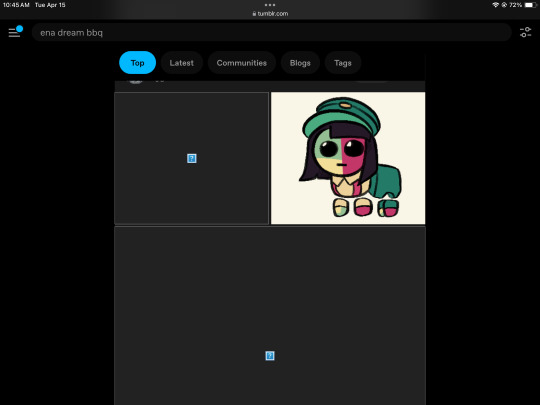This screenshot has width=540, height=405.
Task: Open the hamburger menu with notification dot
Action: (x=15, y=32)
